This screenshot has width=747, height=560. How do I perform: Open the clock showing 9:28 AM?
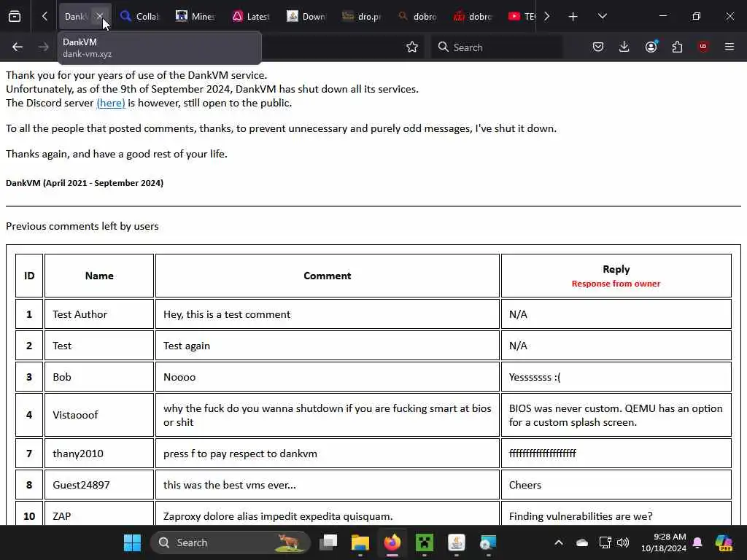(664, 542)
